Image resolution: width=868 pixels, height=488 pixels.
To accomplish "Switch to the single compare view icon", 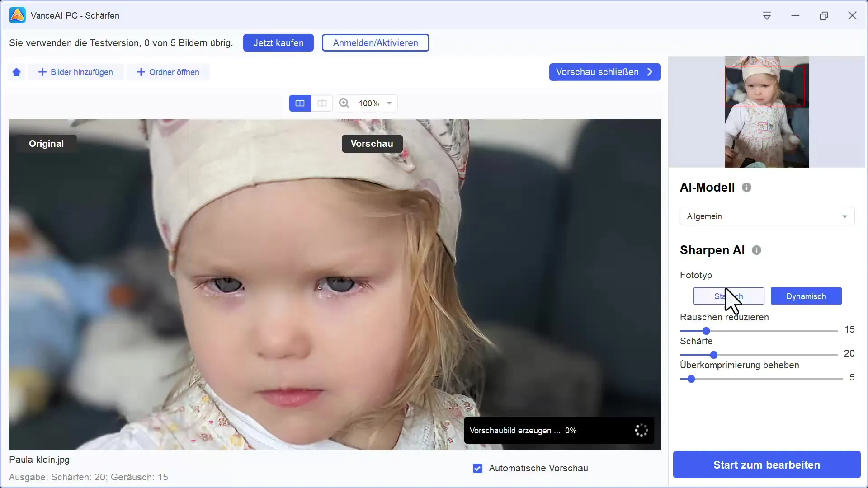I will [x=322, y=103].
